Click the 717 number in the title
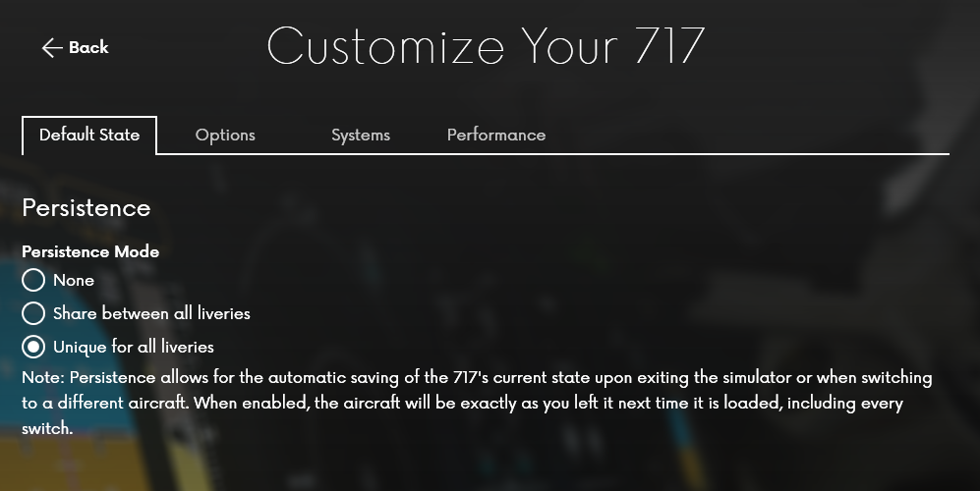The width and height of the screenshot is (980, 491). pyautogui.click(x=670, y=47)
